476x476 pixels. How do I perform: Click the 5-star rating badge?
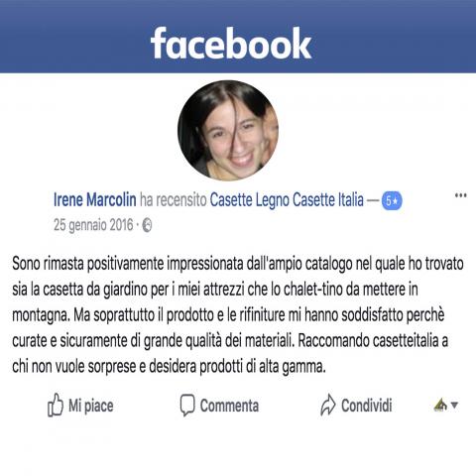click(x=392, y=200)
